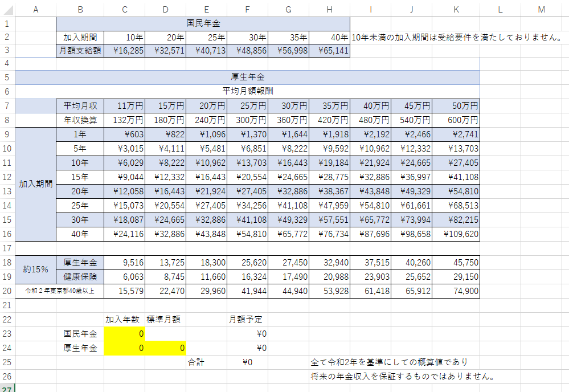
Task: Click yellow 厚生年金 加入年数 input cell
Action: [124, 348]
